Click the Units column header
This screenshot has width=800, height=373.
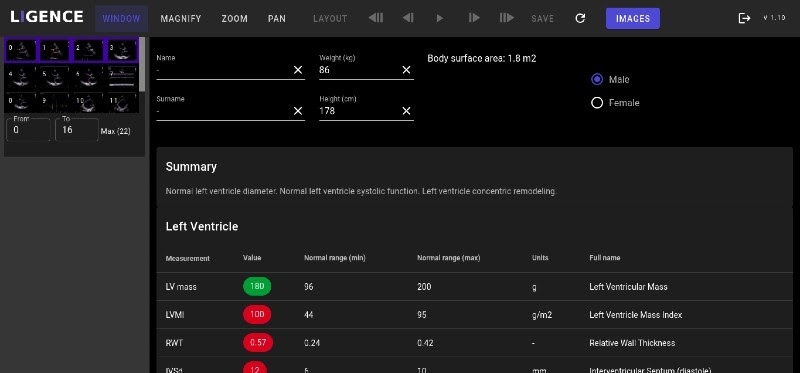pyautogui.click(x=540, y=258)
